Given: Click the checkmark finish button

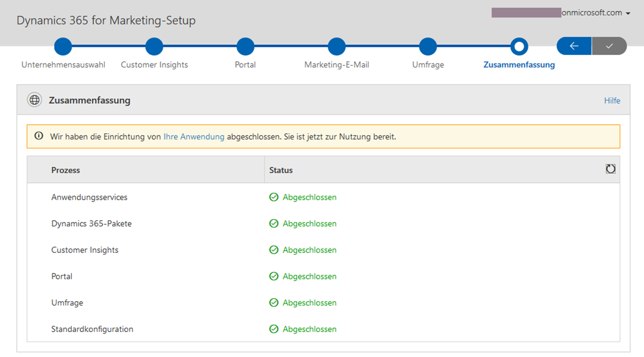Looking at the screenshot, I should click(609, 46).
